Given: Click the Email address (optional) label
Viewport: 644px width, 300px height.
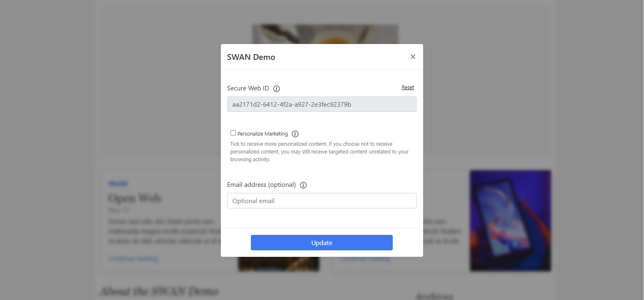Looking at the screenshot, I should (261, 185).
